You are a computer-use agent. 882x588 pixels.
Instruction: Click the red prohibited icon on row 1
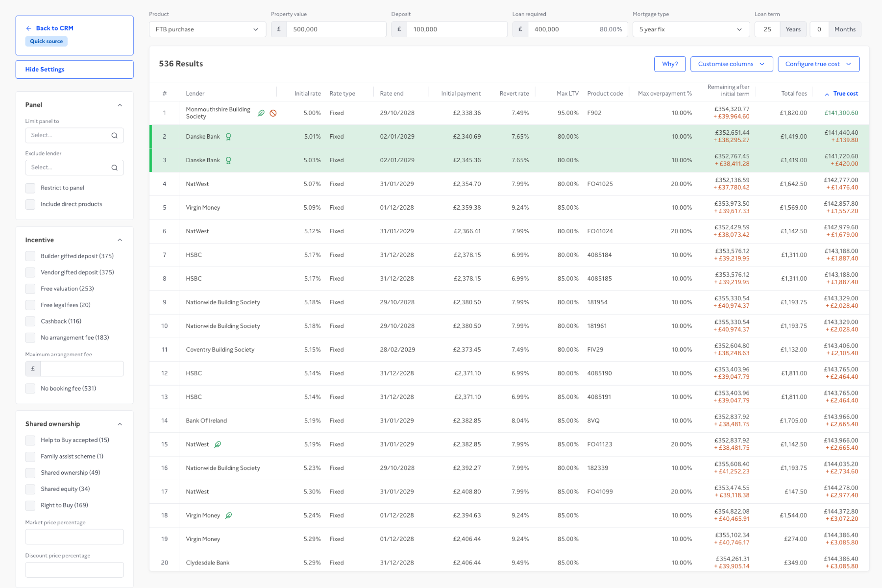coord(273,113)
